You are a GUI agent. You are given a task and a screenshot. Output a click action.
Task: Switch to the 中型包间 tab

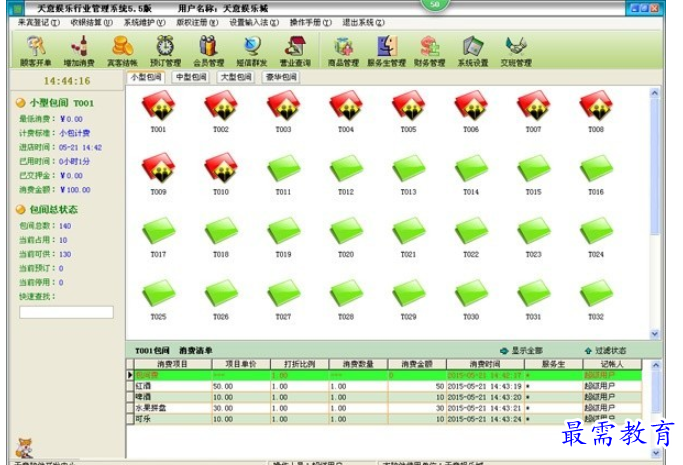[191, 78]
